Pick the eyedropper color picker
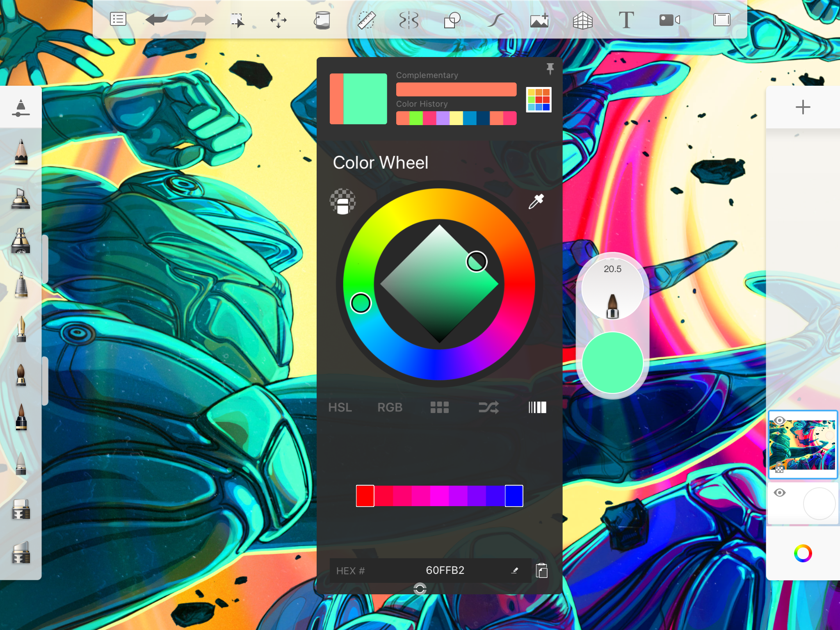Viewport: 840px width, 630px height. click(x=536, y=201)
